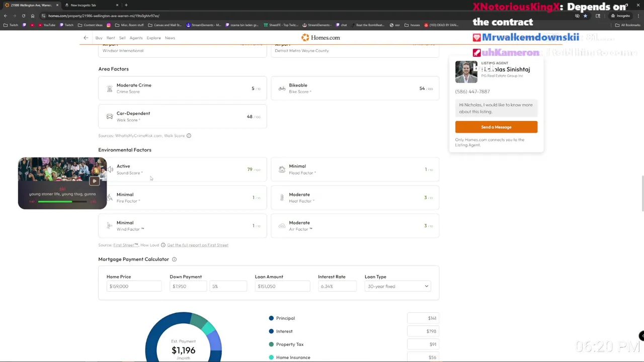Image resolution: width=644 pixels, height=362 pixels.
Task: Click the Home Price field
Action: click(x=134, y=287)
